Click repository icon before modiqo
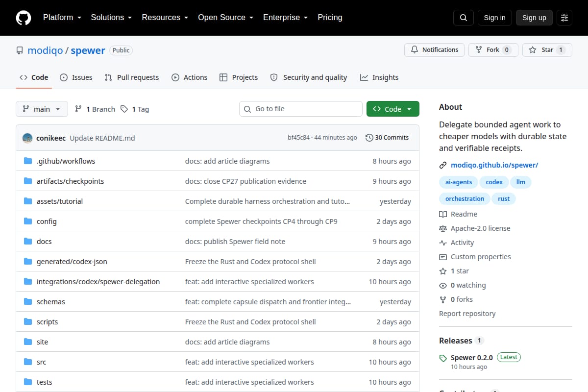 pyautogui.click(x=20, y=50)
